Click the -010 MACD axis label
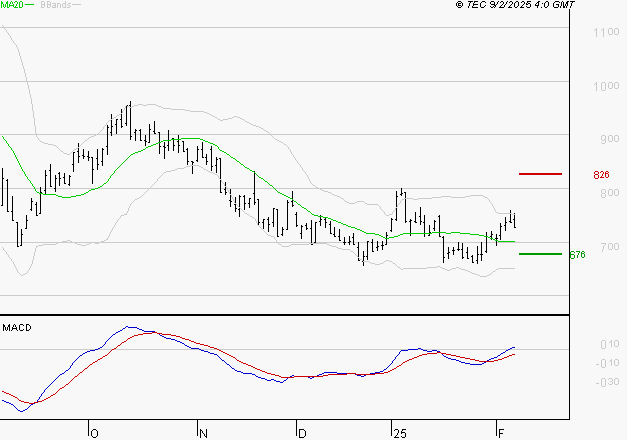The image size is (627, 440). 607,363
